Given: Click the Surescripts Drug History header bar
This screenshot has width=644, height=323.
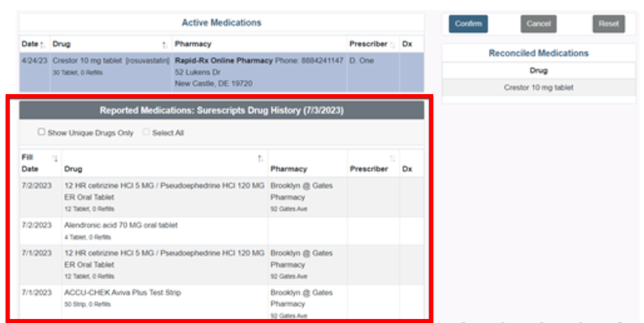Looking at the screenshot, I should (x=221, y=110).
